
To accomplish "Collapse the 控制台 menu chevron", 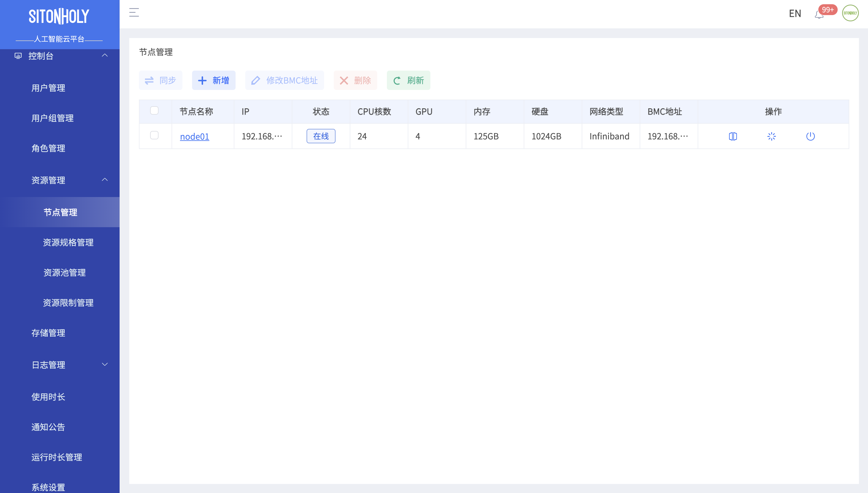I will tap(105, 55).
